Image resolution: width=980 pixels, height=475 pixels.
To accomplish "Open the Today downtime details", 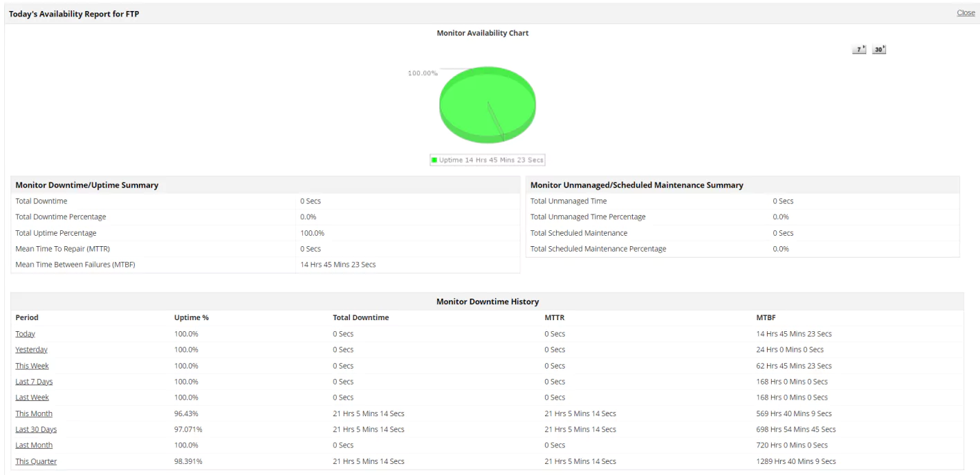I will click(25, 333).
